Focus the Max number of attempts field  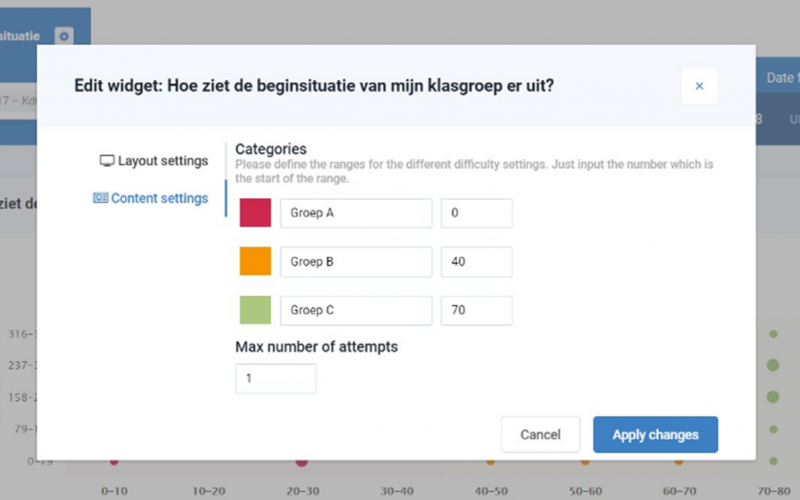tap(276, 379)
